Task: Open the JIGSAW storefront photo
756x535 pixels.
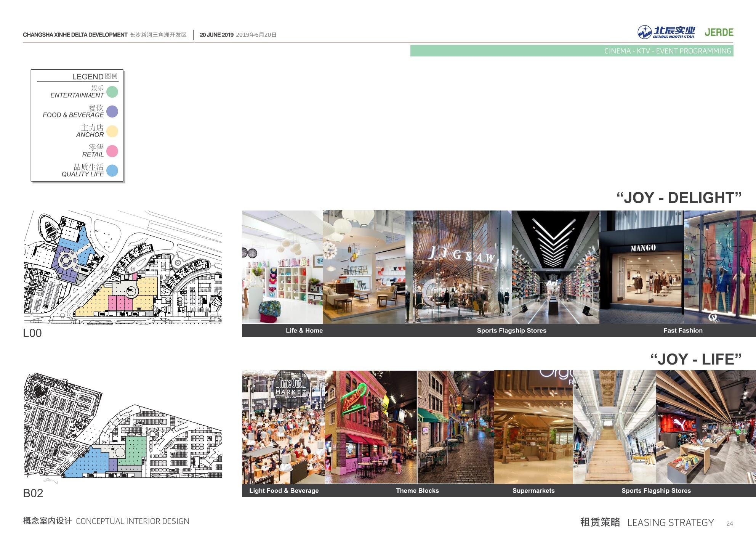Action: coord(458,267)
